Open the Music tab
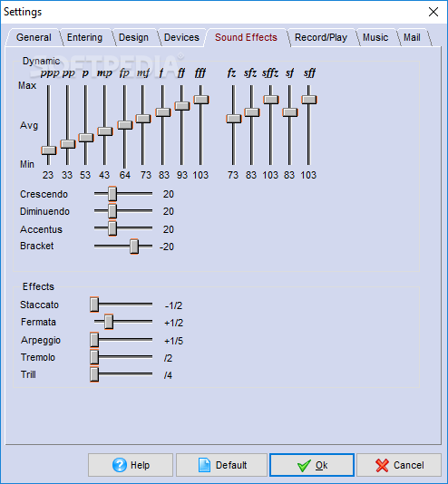This screenshot has width=448, height=484. pos(375,37)
